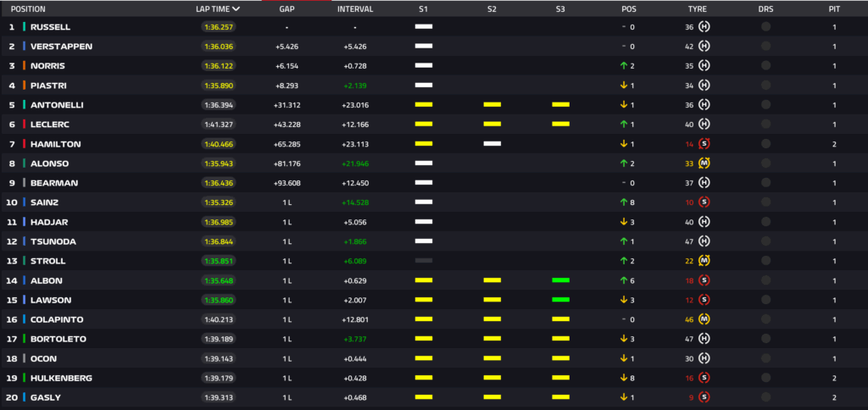
Task: Sort by the LAP TIME column dropdown arrow
Action: (x=236, y=8)
